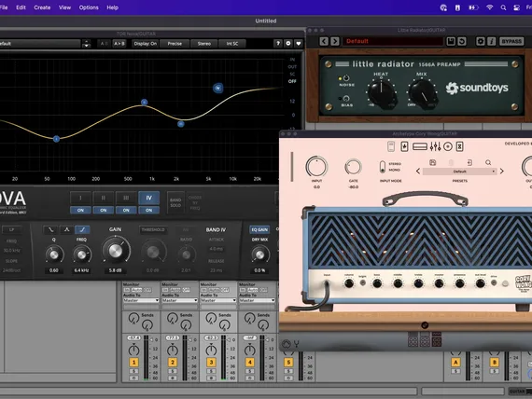Go to next preset in Little Radiator

tap(335, 41)
